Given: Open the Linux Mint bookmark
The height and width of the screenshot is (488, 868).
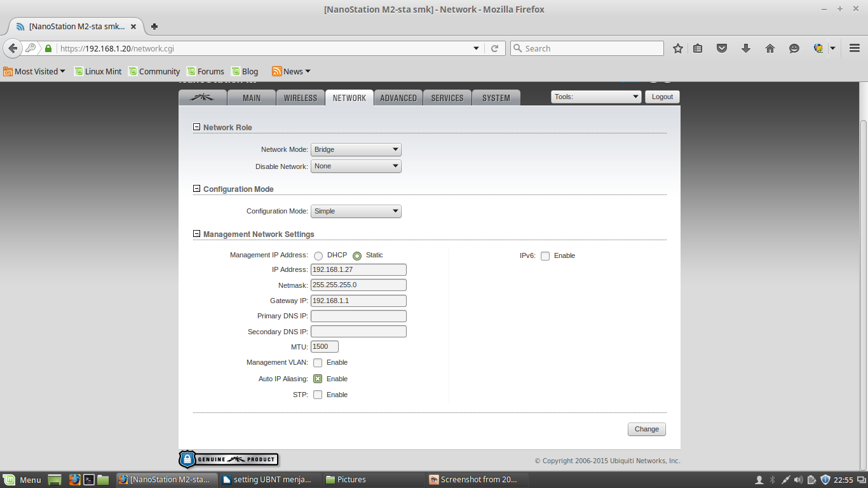Looking at the screenshot, I should click(x=98, y=71).
